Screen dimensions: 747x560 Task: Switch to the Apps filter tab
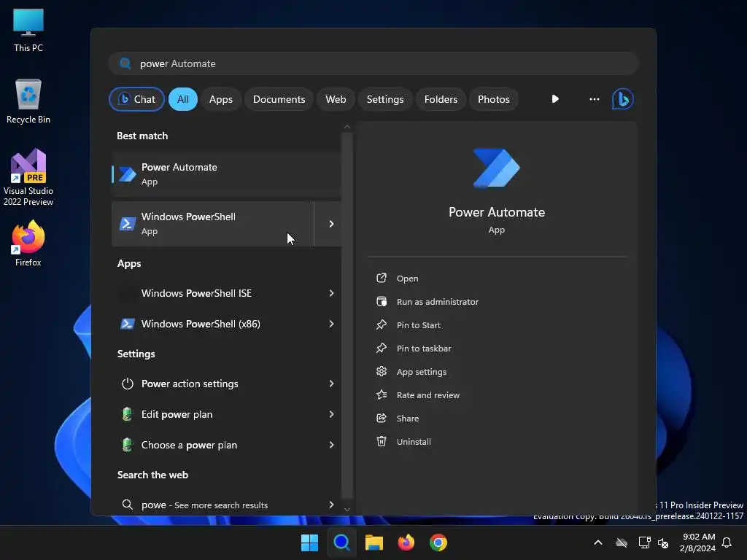(221, 99)
